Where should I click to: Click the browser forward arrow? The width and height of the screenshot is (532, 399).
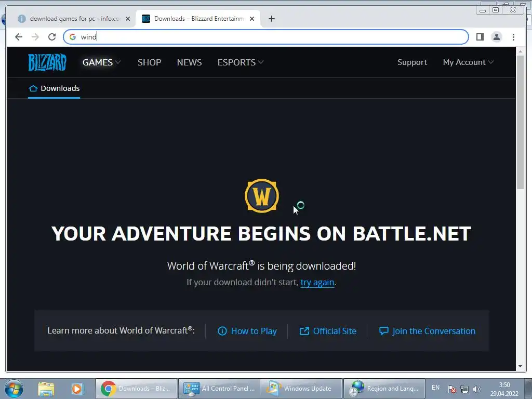click(x=35, y=37)
